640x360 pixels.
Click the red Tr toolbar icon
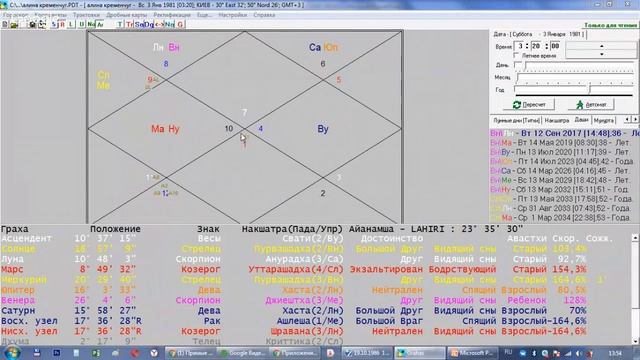[129, 24]
